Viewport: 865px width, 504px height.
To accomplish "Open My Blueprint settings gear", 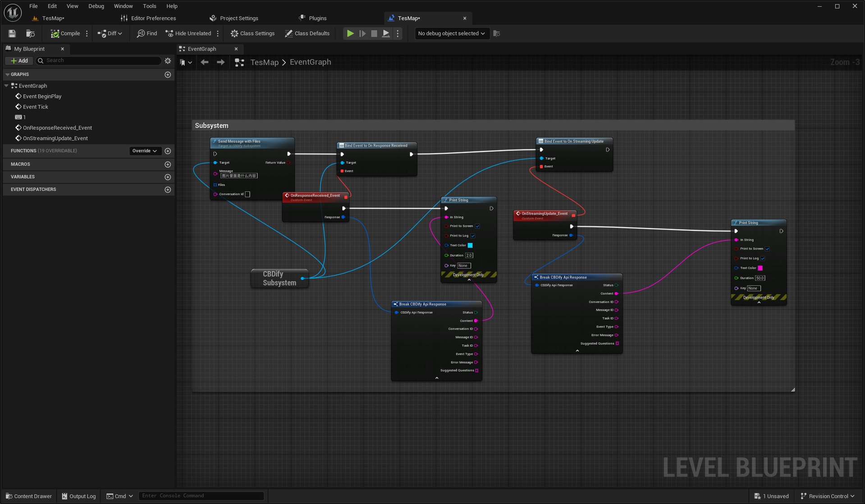I will point(168,60).
